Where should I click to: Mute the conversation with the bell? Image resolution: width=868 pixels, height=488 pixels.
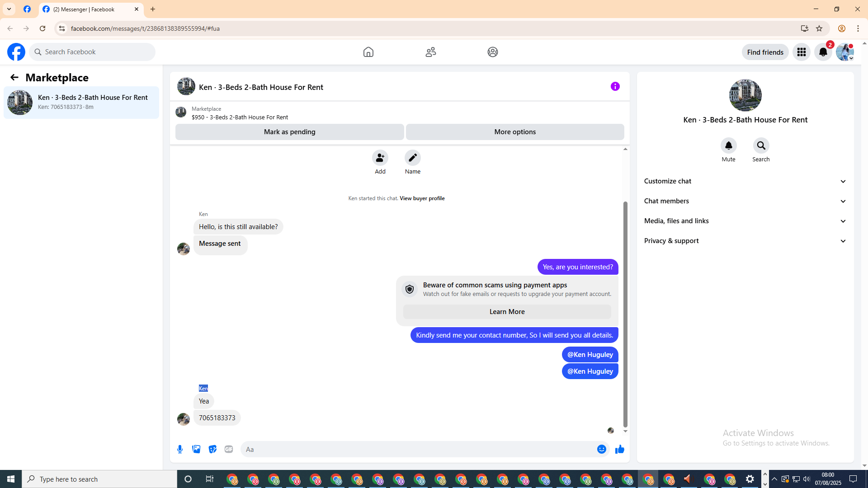tap(729, 145)
